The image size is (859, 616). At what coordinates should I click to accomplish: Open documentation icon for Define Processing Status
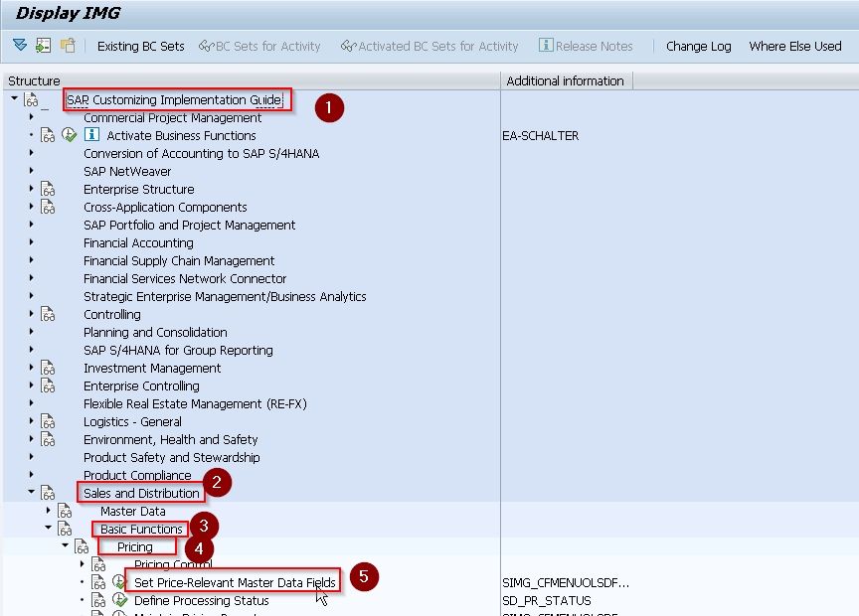tap(98, 601)
